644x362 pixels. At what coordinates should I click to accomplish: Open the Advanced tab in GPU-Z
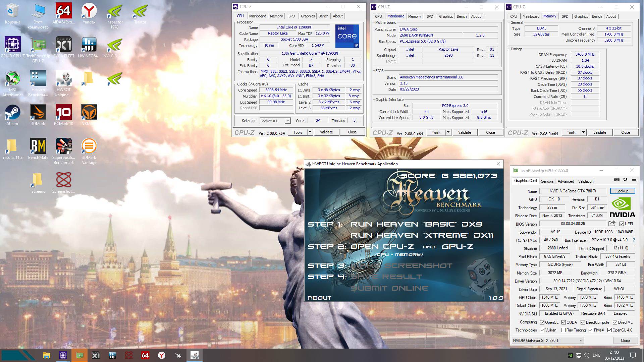click(x=566, y=181)
